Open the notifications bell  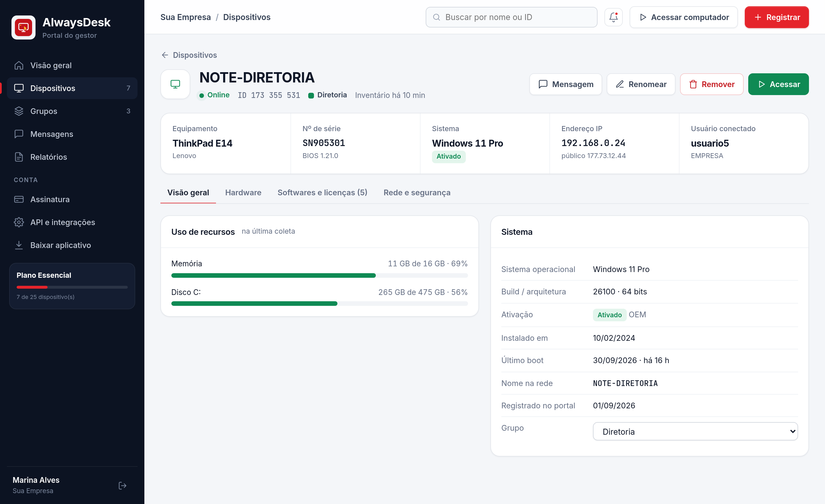click(613, 17)
